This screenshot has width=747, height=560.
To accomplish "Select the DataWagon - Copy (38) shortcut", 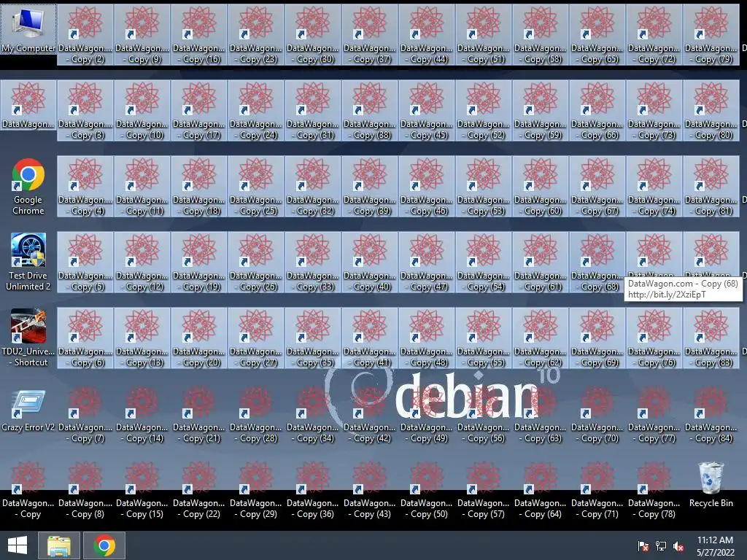I will pos(370,111).
